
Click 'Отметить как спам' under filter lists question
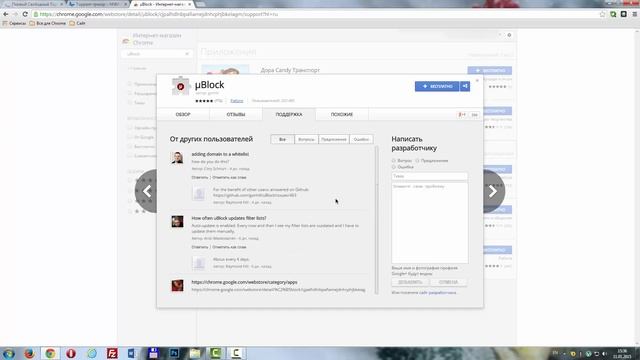click(229, 247)
